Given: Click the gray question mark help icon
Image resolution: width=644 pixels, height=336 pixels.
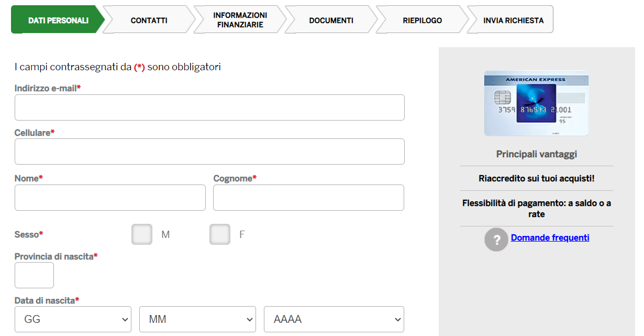Looking at the screenshot, I should [496, 239].
